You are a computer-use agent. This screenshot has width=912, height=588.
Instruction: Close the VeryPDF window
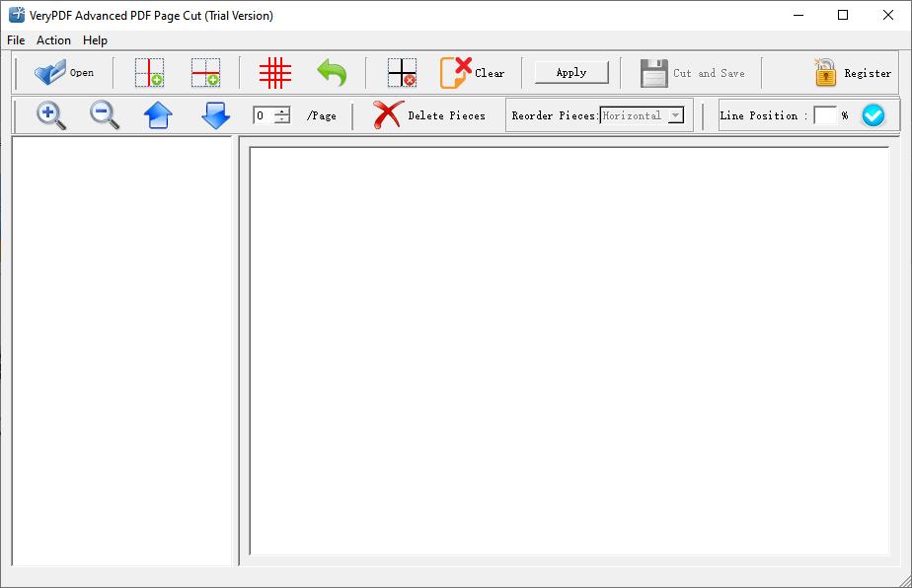pyautogui.click(x=888, y=15)
